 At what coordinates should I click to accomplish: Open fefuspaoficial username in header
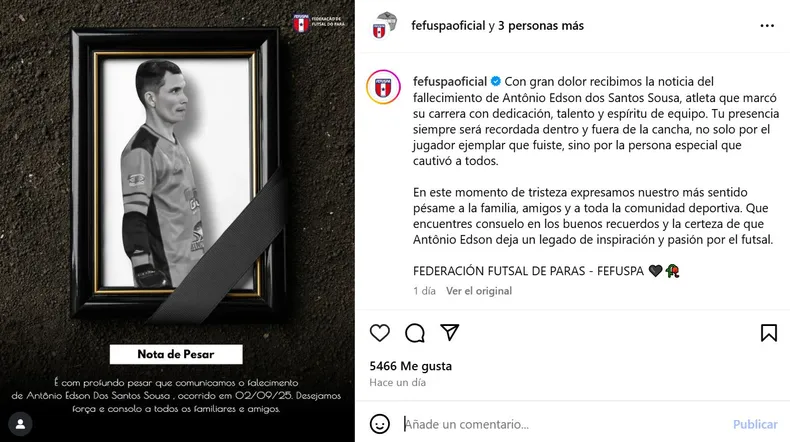(x=448, y=26)
